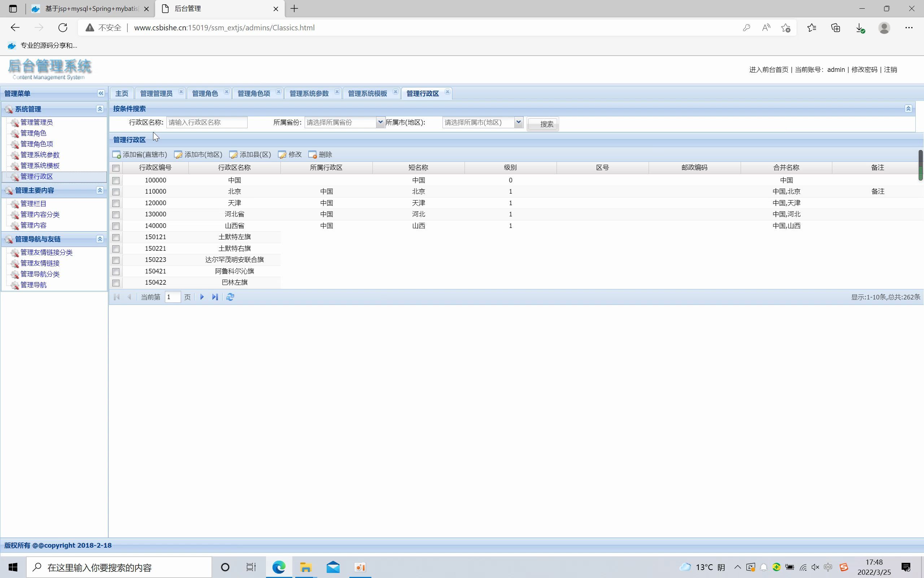This screenshot has height=578, width=924.
Task: Open the Windows Start menu
Action: click(13, 567)
